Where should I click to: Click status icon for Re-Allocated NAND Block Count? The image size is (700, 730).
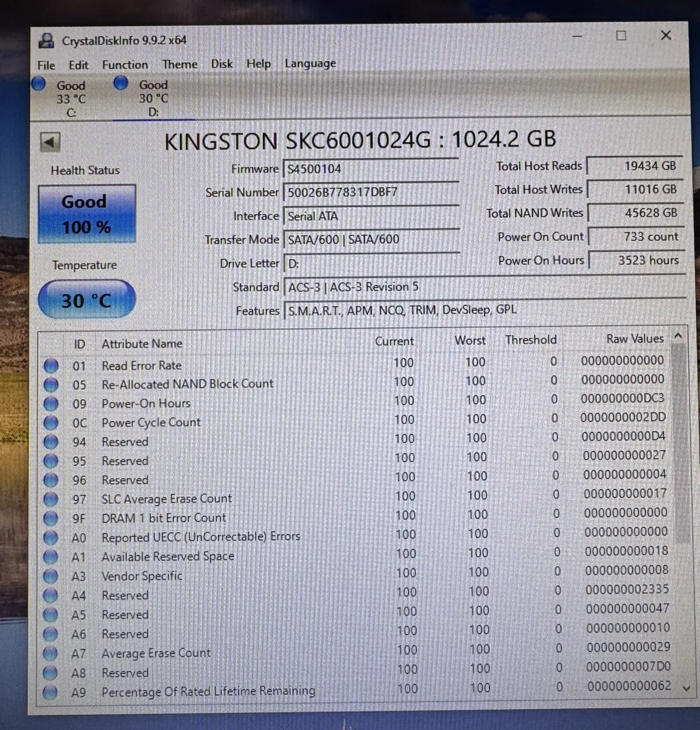point(51,385)
